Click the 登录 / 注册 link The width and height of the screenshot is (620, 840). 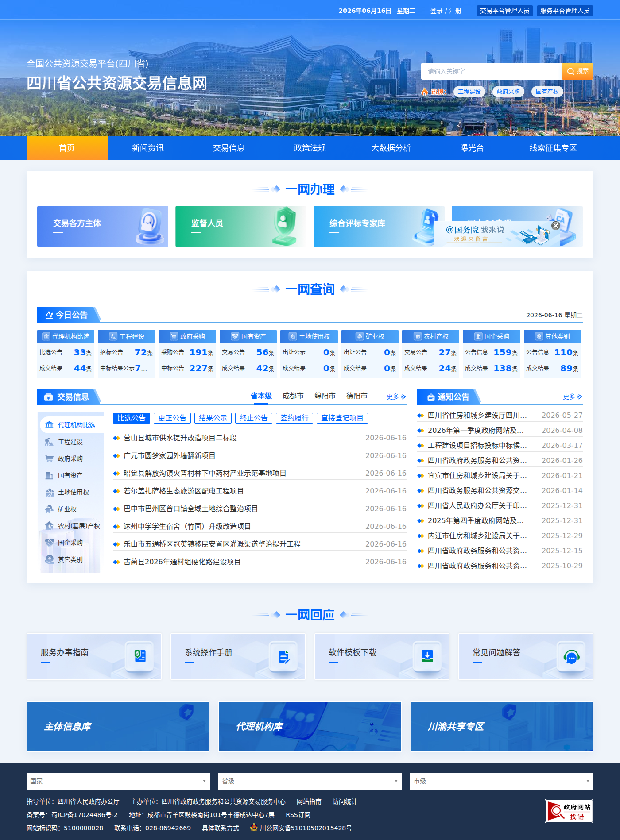coord(446,11)
